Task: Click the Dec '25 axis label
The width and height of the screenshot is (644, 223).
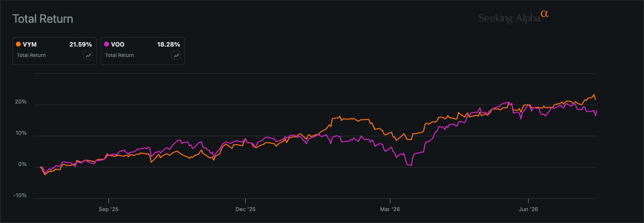Action: [245, 210]
